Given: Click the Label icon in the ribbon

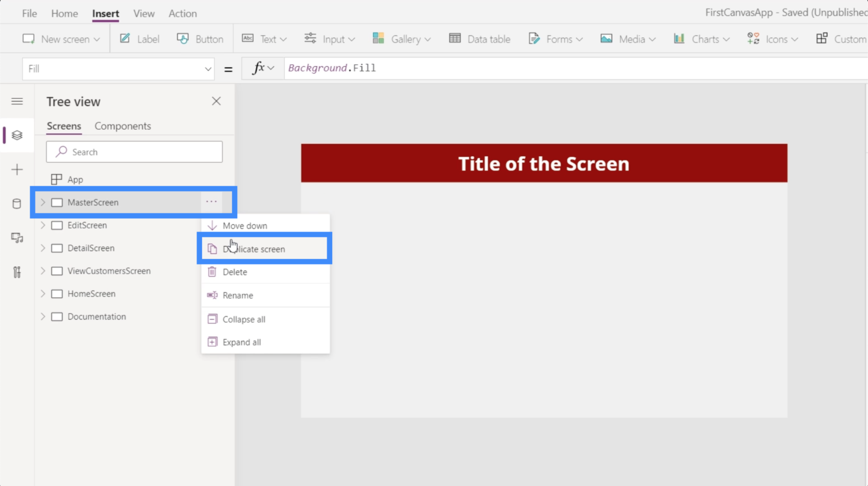Looking at the screenshot, I should click(125, 39).
